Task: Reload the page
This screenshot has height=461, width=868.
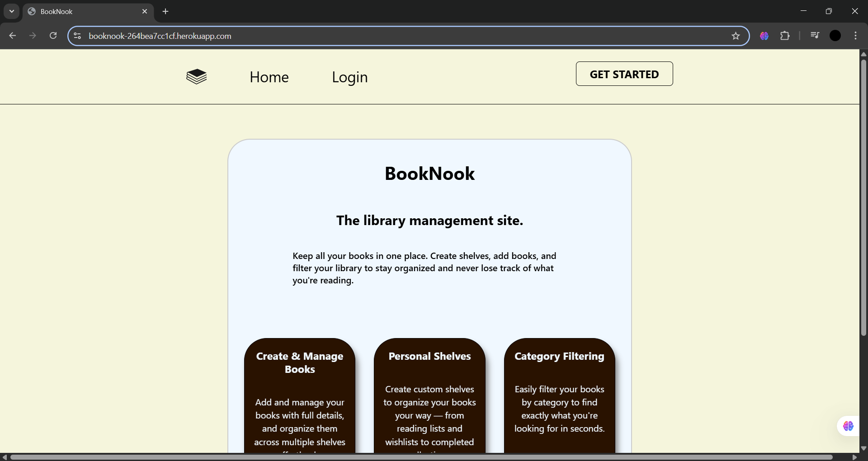Action: coord(53,36)
